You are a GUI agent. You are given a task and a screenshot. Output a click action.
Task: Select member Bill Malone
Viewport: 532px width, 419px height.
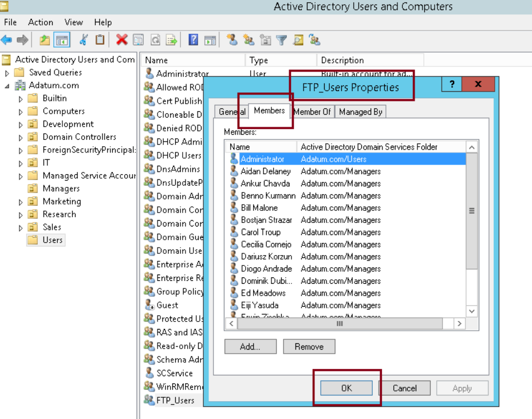click(345, 208)
